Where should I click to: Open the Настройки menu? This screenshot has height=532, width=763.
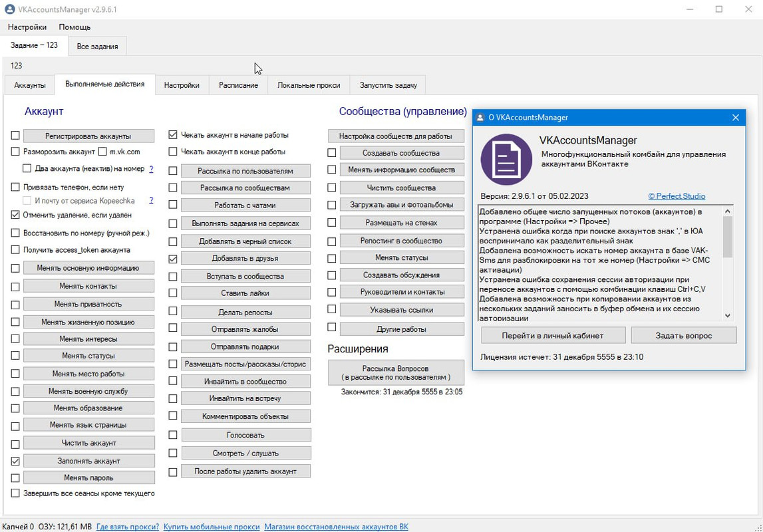[x=27, y=27]
